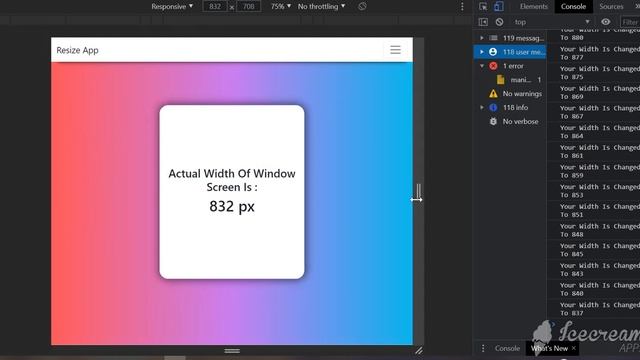Close the What's New tab

pyautogui.click(x=573, y=348)
